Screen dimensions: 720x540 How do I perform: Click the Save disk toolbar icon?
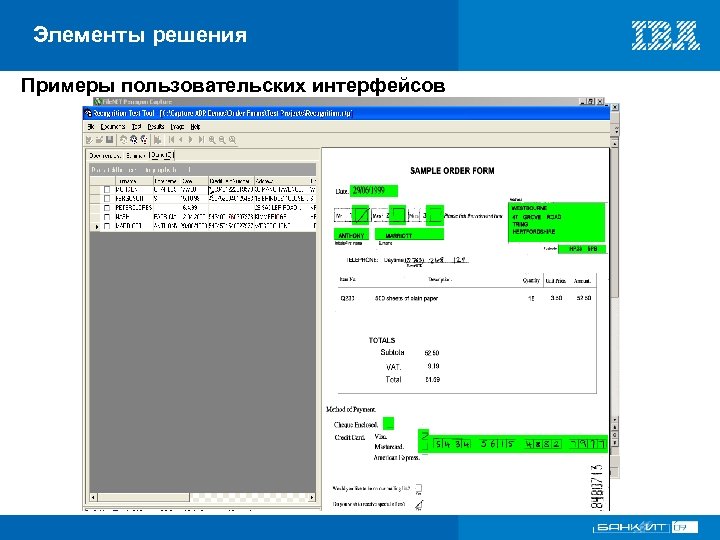coord(109,140)
